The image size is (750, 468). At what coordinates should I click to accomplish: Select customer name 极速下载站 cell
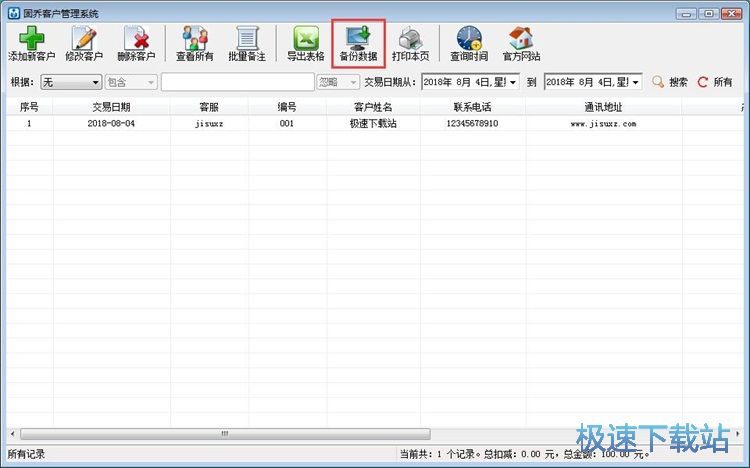point(373,123)
